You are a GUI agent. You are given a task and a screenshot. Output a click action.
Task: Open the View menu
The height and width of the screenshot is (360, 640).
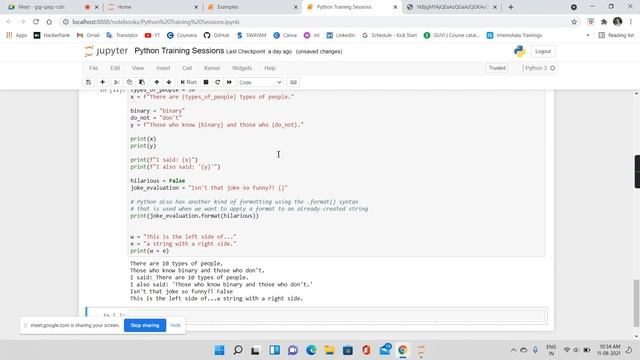[138, 68]
